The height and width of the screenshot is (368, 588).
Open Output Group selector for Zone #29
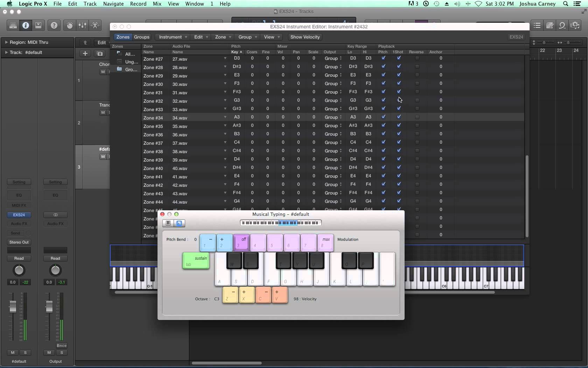pos(333,75)
